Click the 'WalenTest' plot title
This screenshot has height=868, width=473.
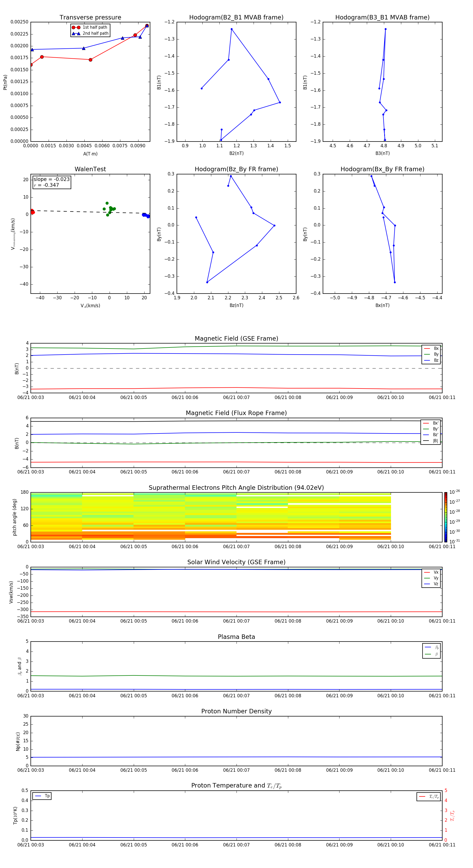click(90, 169)
